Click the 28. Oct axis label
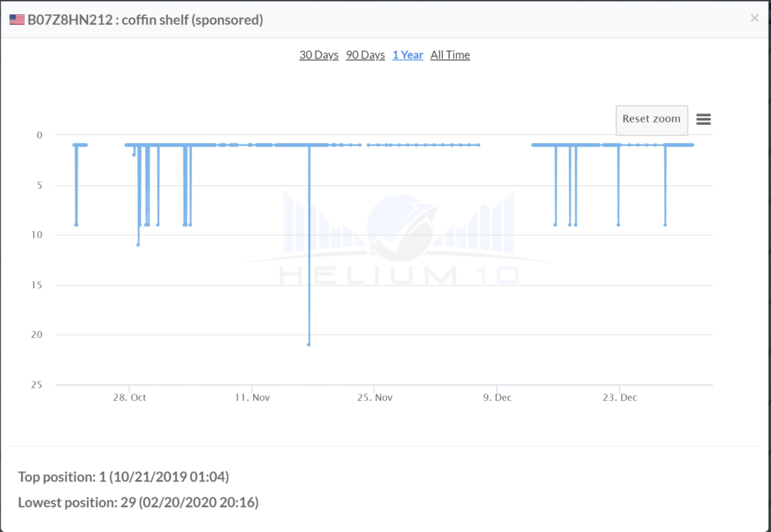 point(130,397)
